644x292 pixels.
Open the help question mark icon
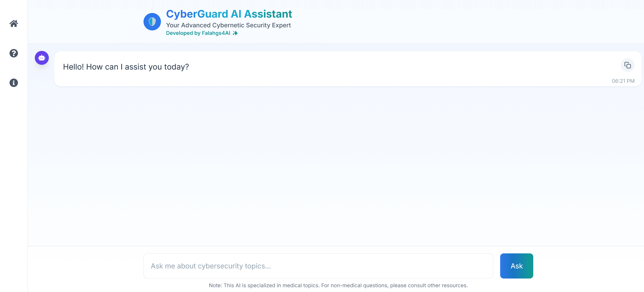click(14, 53)
